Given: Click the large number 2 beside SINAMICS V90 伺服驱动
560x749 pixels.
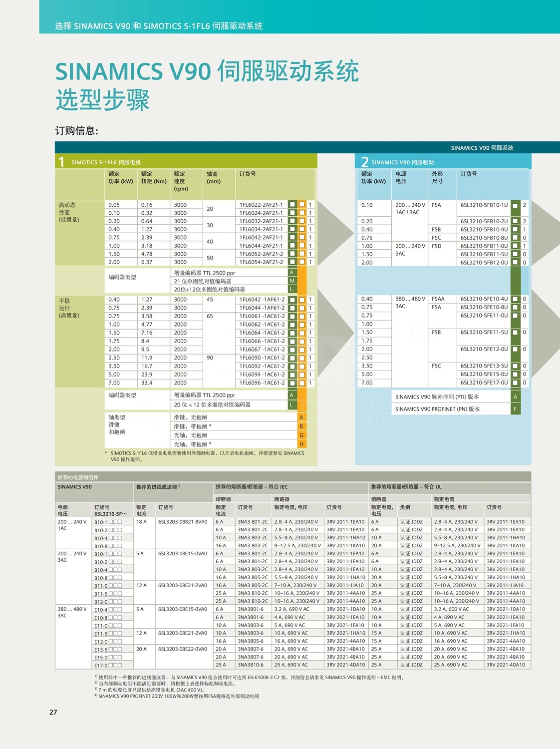Looking at the screenshot, I should point(365,162).
